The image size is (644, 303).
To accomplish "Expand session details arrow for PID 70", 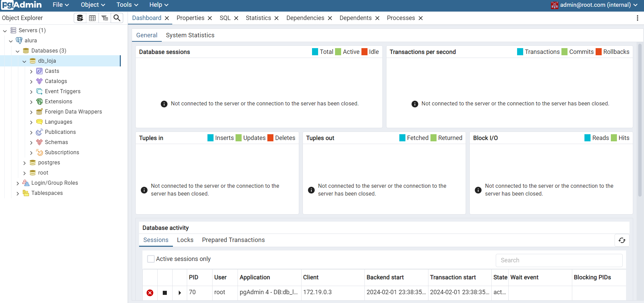I will 180,293.
